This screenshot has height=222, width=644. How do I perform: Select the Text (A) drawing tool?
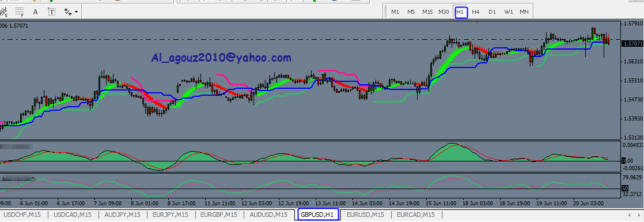(x=35, y=12)
